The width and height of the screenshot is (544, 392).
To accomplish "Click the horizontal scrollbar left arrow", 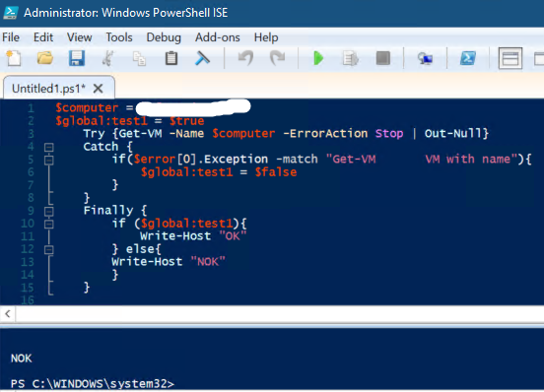I will (8, 314).
